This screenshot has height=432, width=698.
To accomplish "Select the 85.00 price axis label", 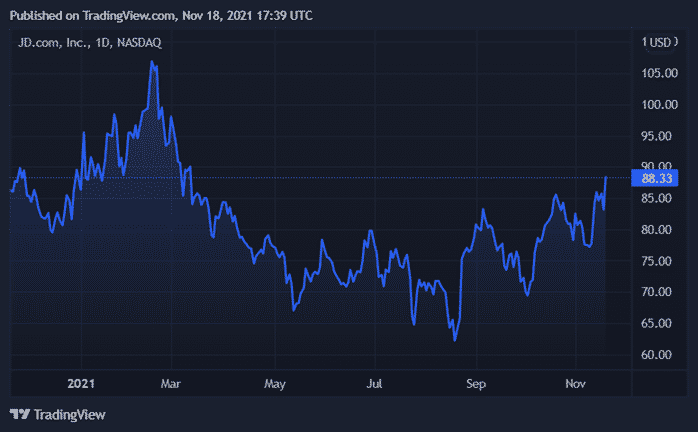I will (x=656, y=198).
